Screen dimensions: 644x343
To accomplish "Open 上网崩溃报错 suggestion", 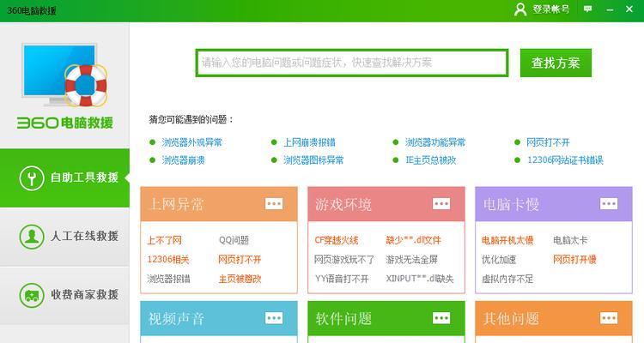I will [309, 142].
